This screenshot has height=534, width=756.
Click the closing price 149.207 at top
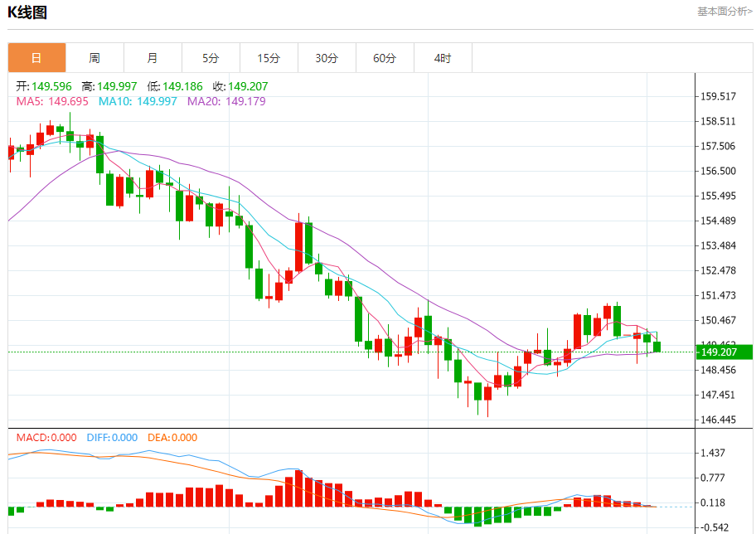click(248, 86)
